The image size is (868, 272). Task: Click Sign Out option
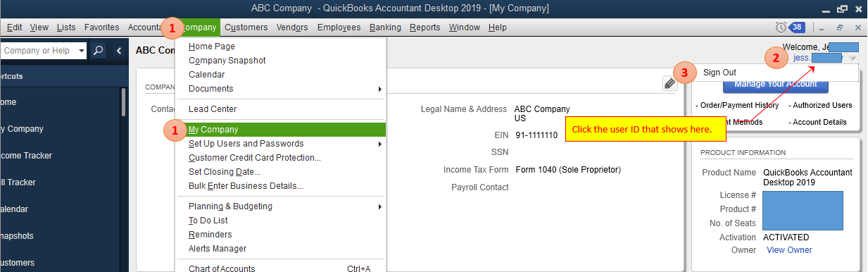[x=719, y=73]
